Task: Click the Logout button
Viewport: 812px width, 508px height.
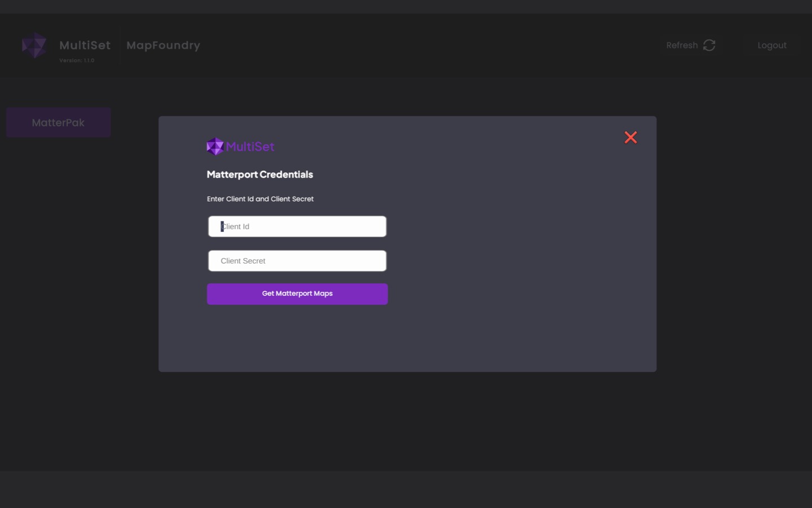Action: pos(772,45)
